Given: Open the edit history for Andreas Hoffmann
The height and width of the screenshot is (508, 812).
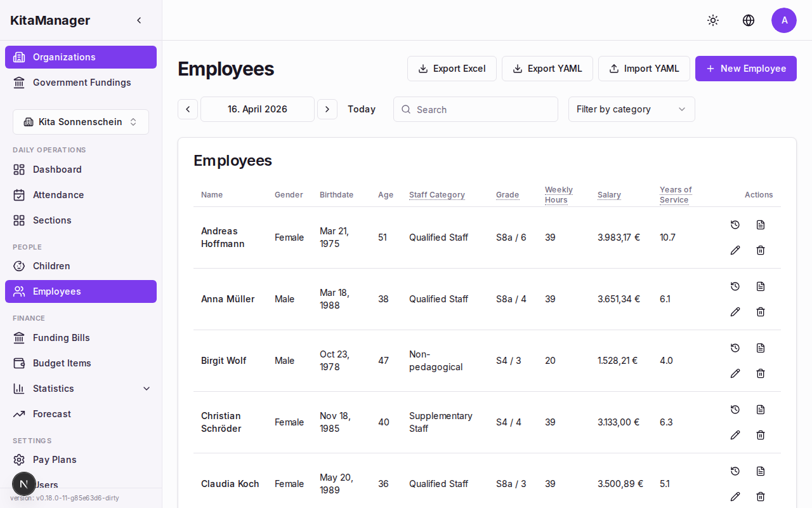Looking at the screenshot, I should (x=735, y=225).
